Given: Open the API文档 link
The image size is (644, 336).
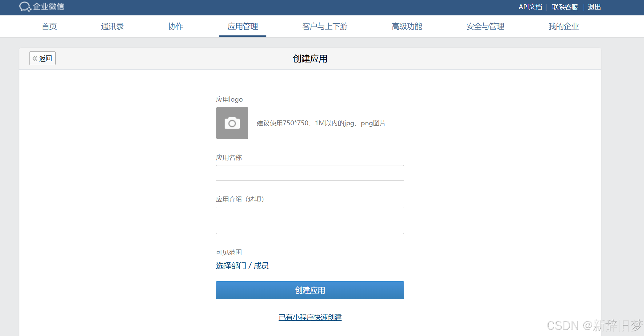Looking at the screenshot, I should (530, 7).
